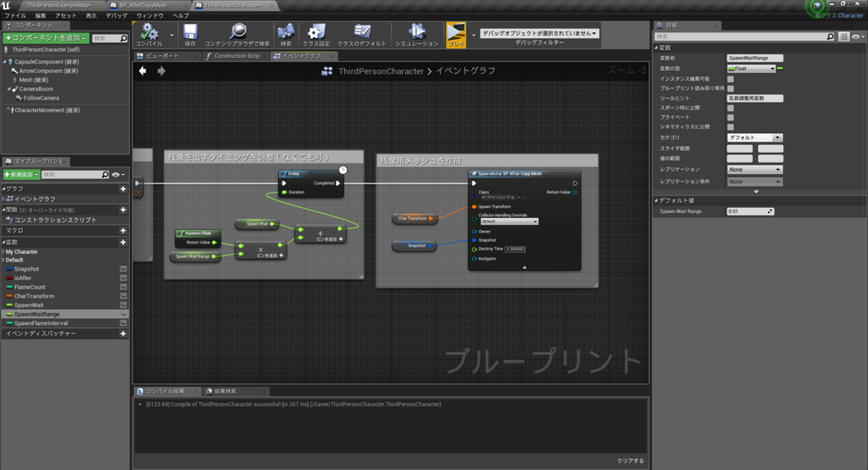
Task: Switch to Construction Script tab
Action: click(x=236, y=56)
